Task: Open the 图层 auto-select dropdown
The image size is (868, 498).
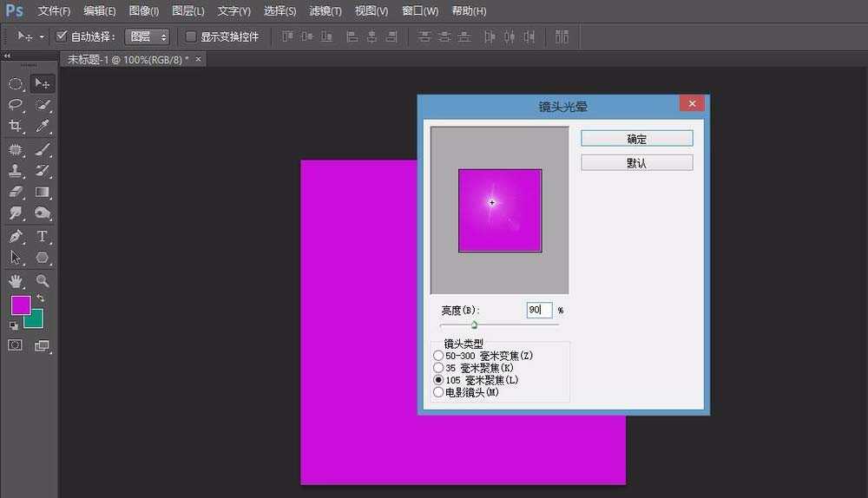Action: point(147,37)
